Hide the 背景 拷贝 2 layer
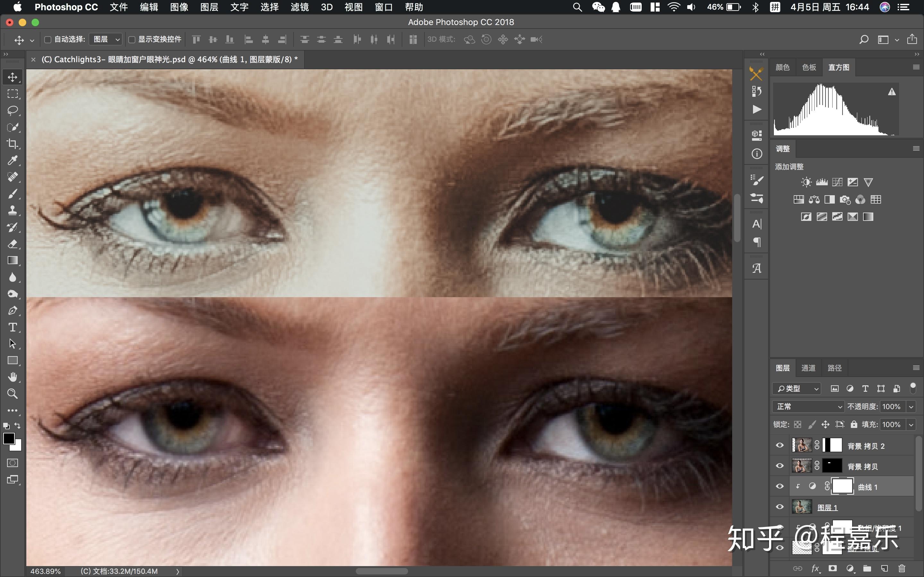 [x=780, y=445]
